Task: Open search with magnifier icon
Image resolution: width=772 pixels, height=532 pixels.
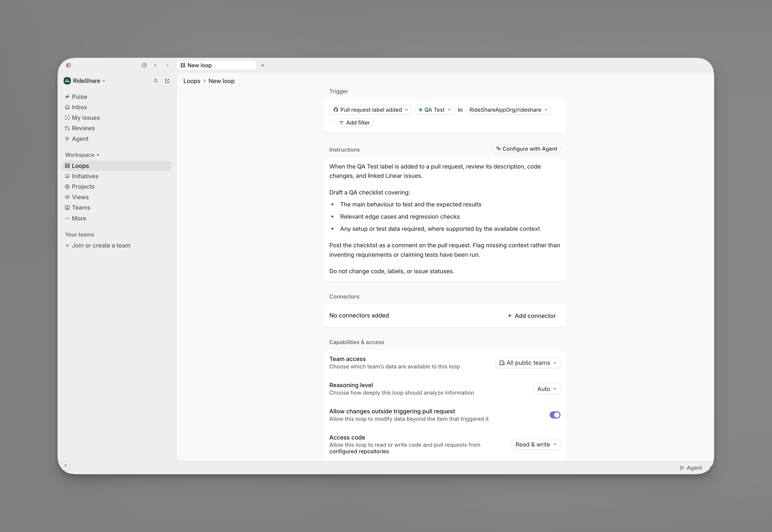Action: (x=156, y=81)
